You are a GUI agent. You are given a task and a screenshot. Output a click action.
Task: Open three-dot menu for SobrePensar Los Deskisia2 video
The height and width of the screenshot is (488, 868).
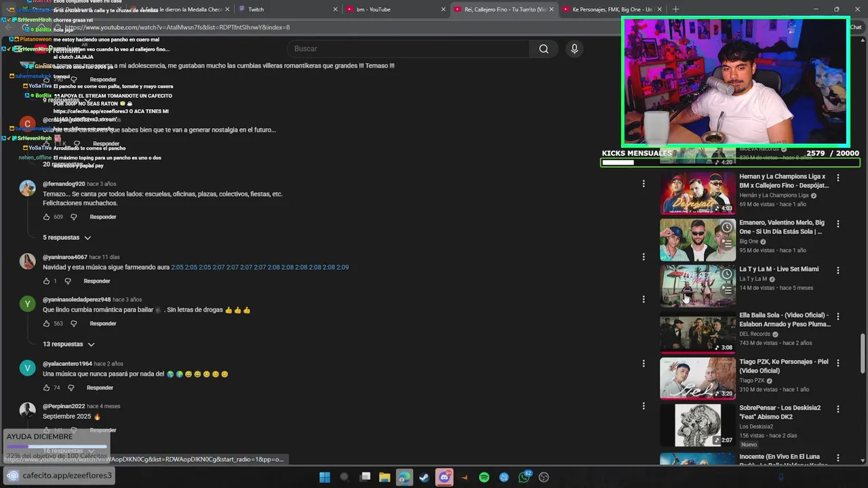click(x=838, y=409)
